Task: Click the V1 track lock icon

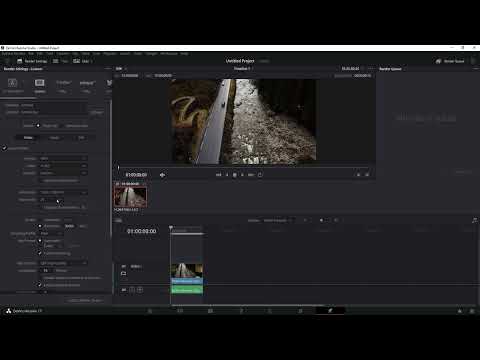Action: pos(124,273)
